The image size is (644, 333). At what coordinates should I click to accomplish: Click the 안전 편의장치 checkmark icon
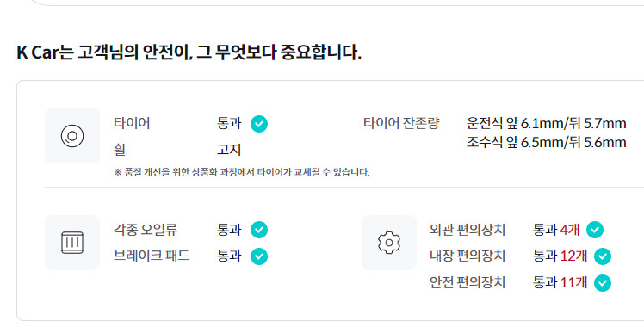[603, 283]
